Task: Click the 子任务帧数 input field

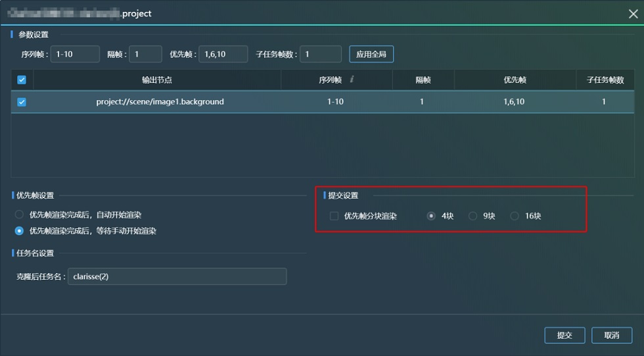Action: 321,54
